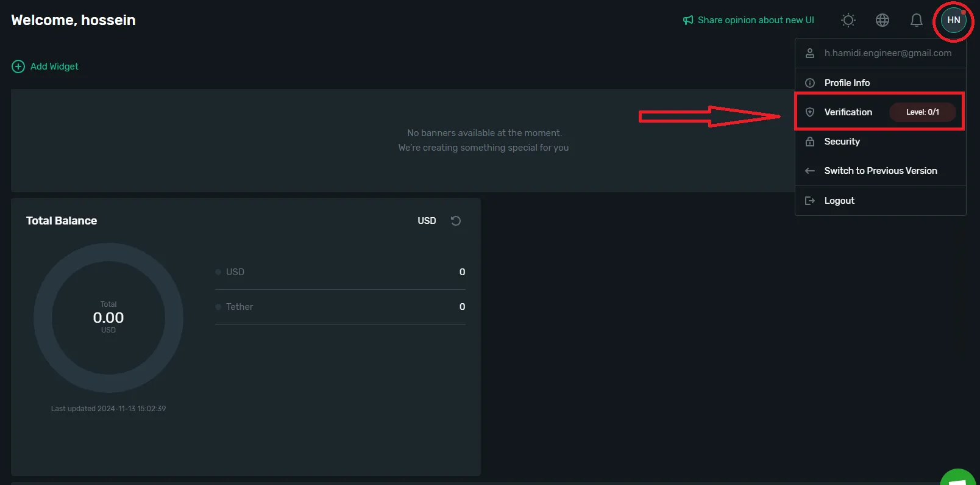The height and width of the screenshot is (485, 980).
Task: Open the Security menu item
Action: pyautogui.click(x=842, y=142)
